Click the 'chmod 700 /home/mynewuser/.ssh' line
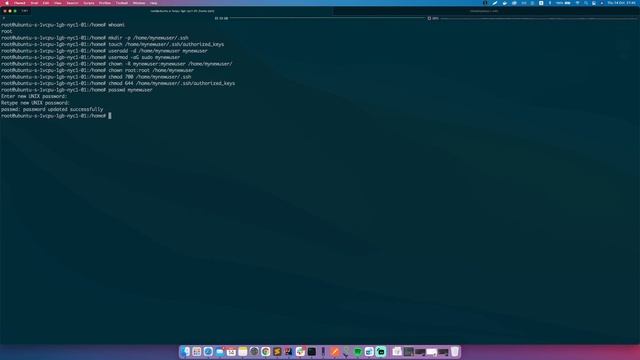The width and height of the screenshot is (640, 360). (96, 77)
